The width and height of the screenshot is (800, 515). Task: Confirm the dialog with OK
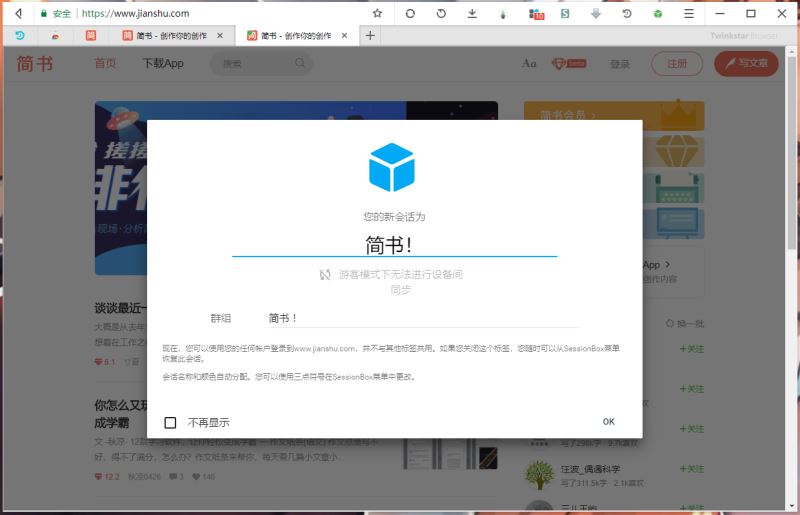pyautogui.click(x=609, y=422)
